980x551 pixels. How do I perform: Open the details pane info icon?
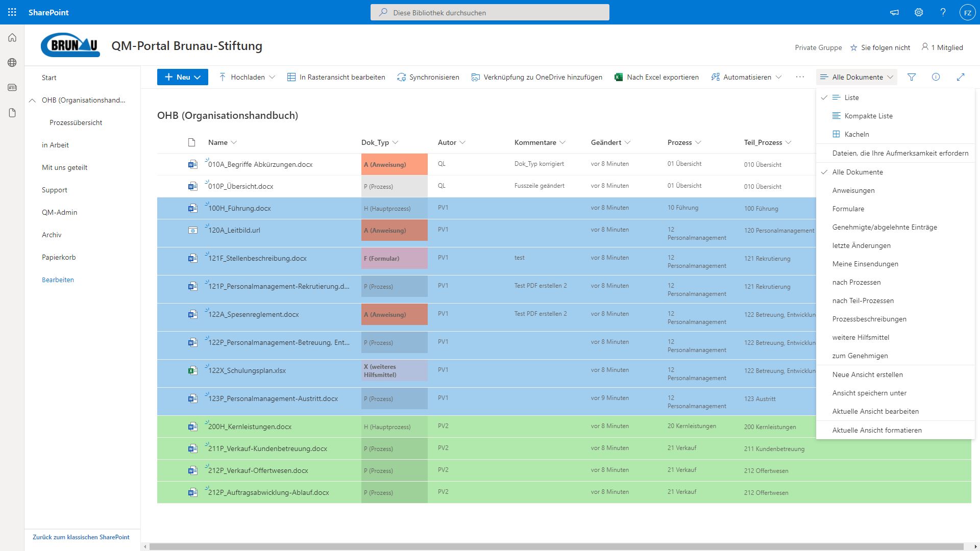(936, 77)
